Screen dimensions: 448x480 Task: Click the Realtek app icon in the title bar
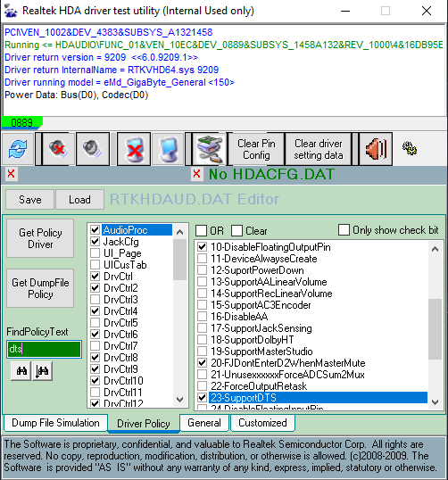[11, 11]
